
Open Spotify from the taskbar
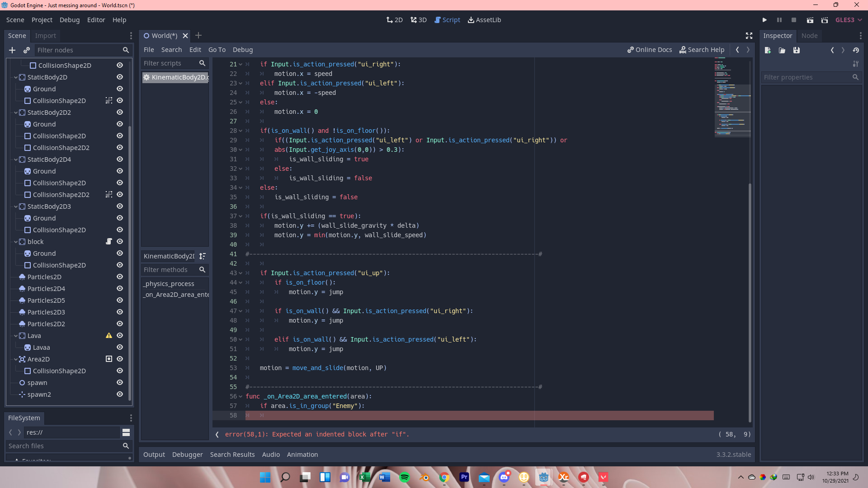coord(405,477)
